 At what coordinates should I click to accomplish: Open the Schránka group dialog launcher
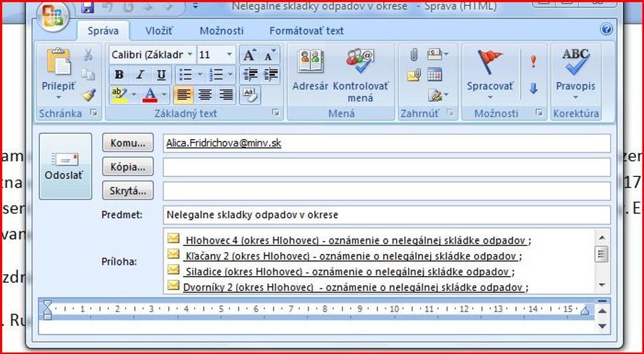pos(94,113)
